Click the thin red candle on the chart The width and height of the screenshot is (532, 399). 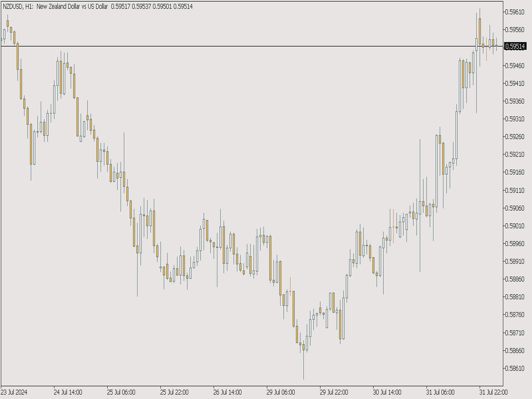point(290,286)
